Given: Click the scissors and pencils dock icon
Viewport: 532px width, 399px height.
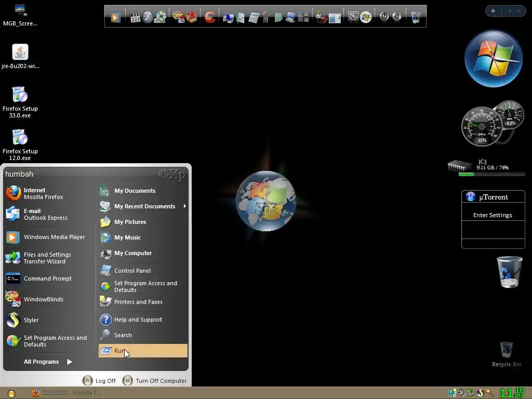Looking at the screenshot, I should pyautogui.click(x=265, y=17).
